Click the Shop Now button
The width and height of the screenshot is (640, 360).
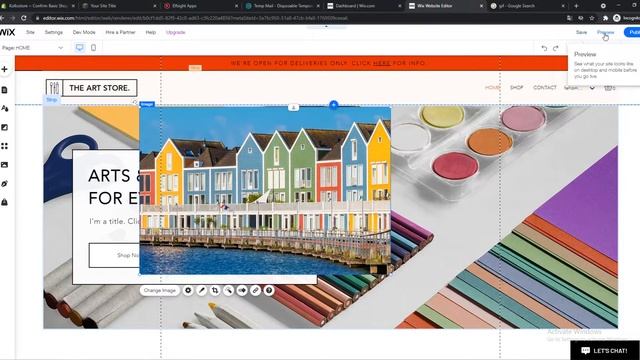coord(115,255)
